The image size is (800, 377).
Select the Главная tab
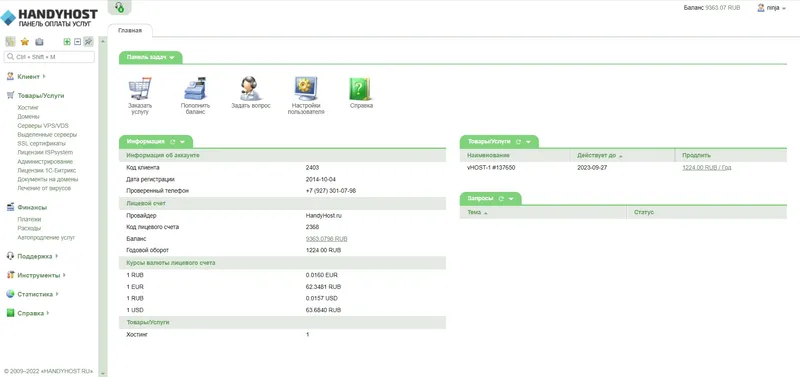[x=130, y=31]
